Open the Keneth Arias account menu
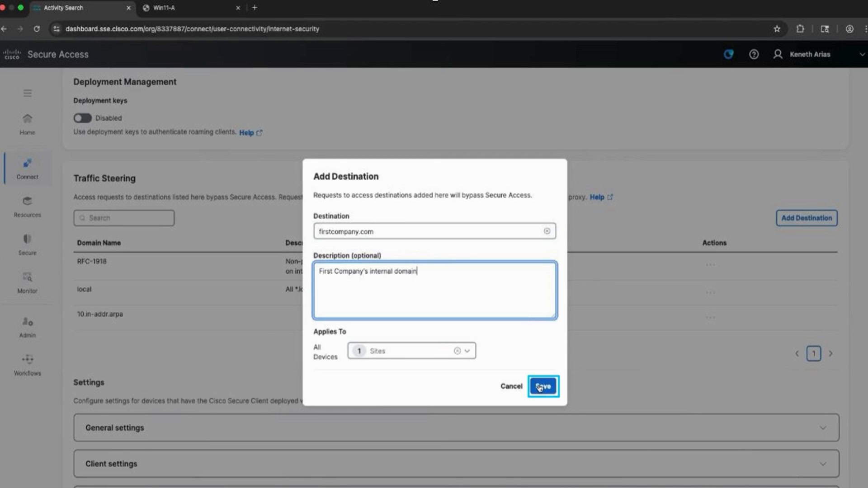The image size is (868, 488). (x=818, y=54)
